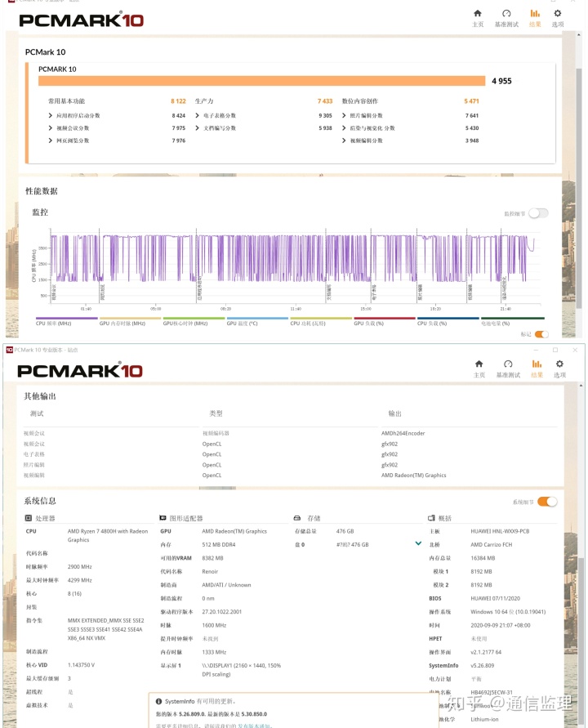
Task: Expand the video editing score (视频编辑分数) row
Action: point(344,141)
